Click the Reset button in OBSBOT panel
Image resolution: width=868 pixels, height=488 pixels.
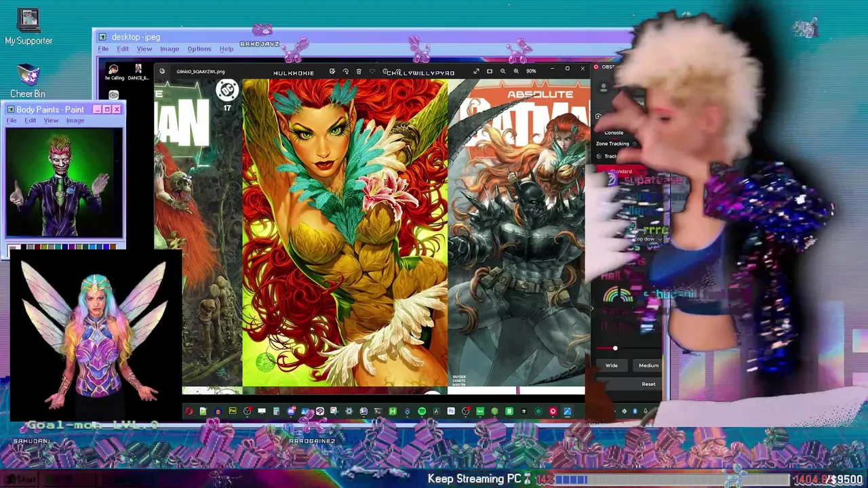click(648, 384)
